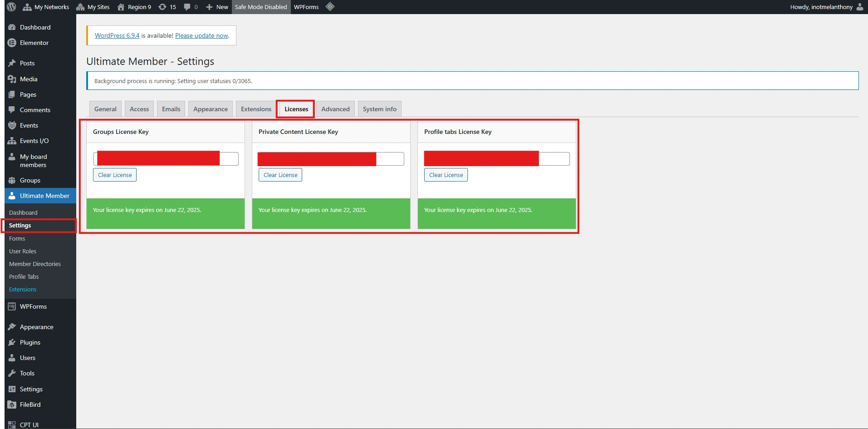Click the Region 9 home icon

pos(121,7)
